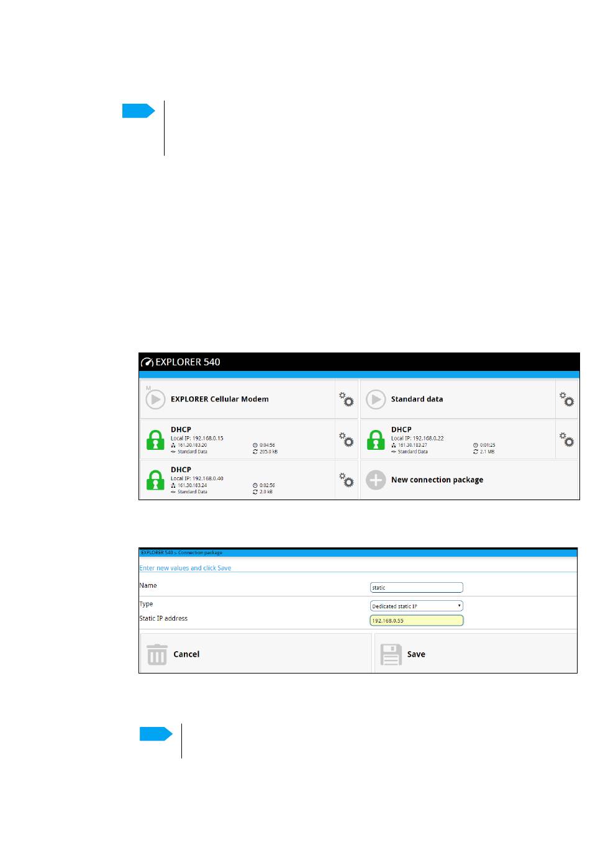Click the EXPLORER 540 > Connection package breadcrumb
The image size is (590, 868).
pos(181,552)
